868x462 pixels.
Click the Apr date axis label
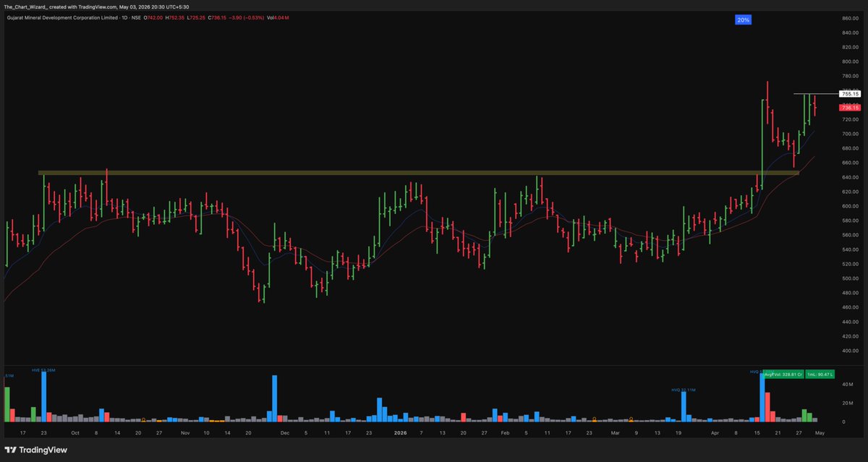point(715,432)
